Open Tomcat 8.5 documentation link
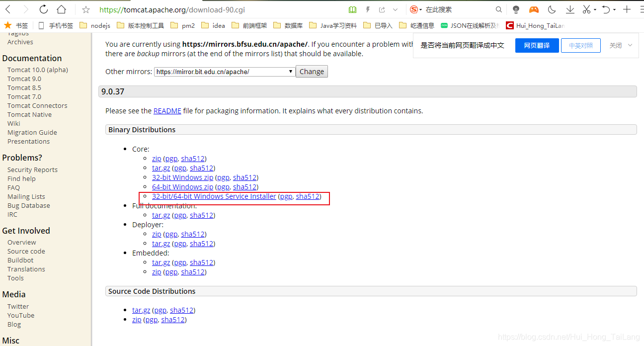This screenshot has height=346, width=644. tap(24, 87)
